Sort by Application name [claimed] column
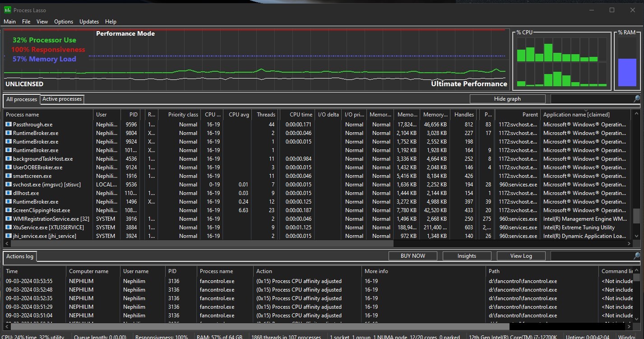This screenshot has width=644, height=339. 585,115
